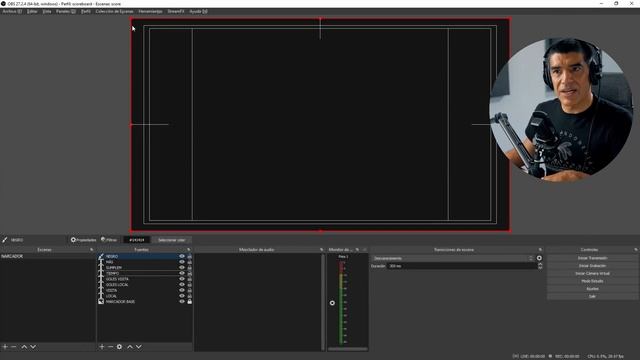Image resolution: width=640 pixels, height=360 pixels.
Task: Open the scene transition type dropdown
Action: [x=453, y=258]
